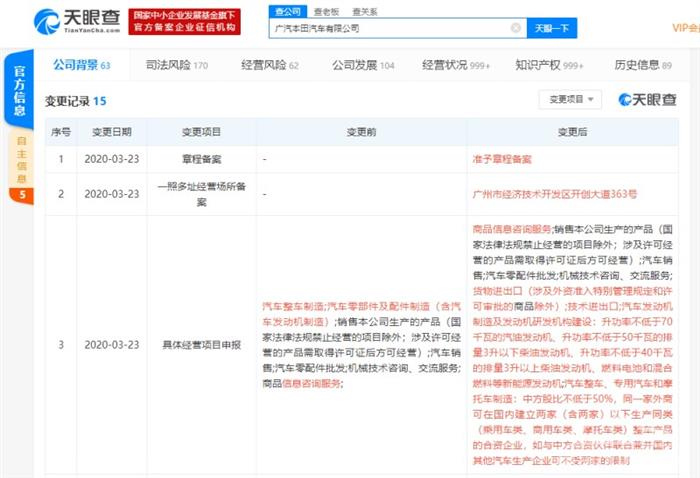Select the 查公司 search tab

pyautogui.click(x=288, y=12)
